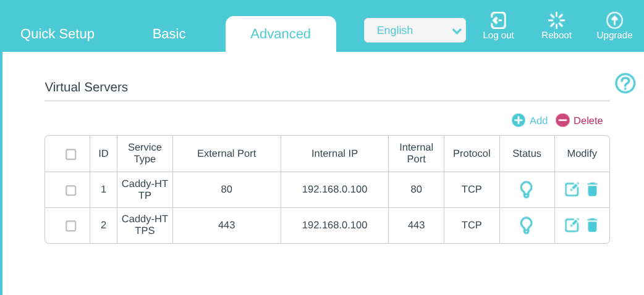Click the Upgrade arrow icon

click(614, 20)
